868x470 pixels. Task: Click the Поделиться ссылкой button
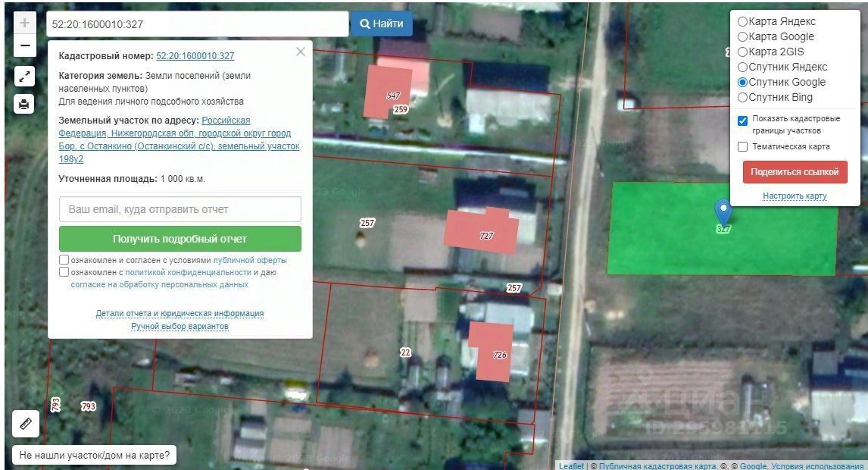[x=795, y=172]
